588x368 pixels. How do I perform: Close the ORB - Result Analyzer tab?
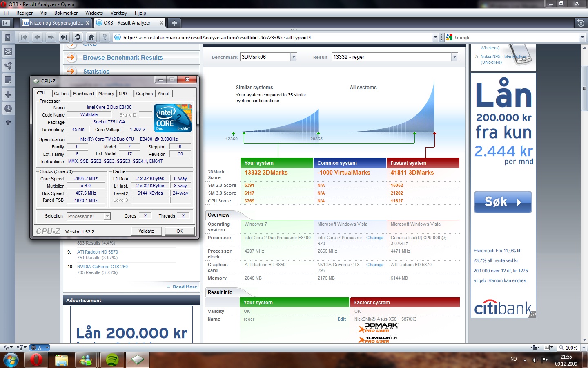click(161, 23)
